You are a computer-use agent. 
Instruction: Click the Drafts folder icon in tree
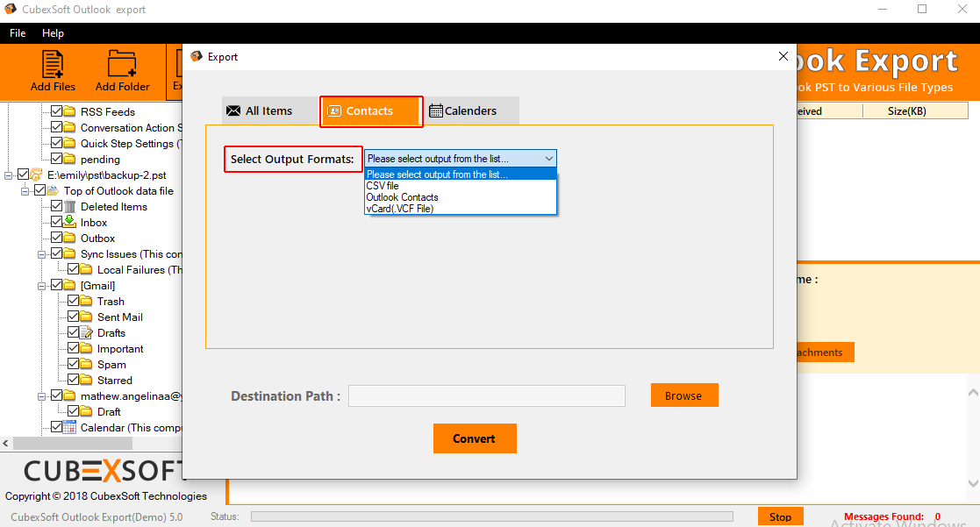click(x=86, y=333)
